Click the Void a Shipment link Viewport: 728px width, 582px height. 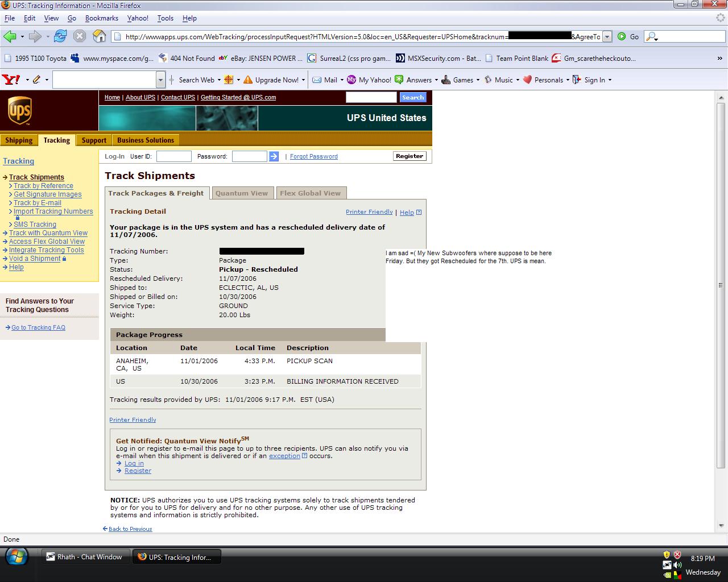(35, 259)
